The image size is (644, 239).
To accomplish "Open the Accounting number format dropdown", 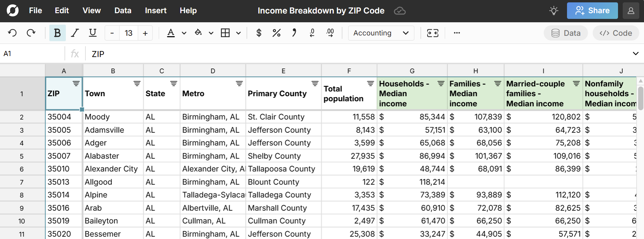I will click(x=381, y=33).
